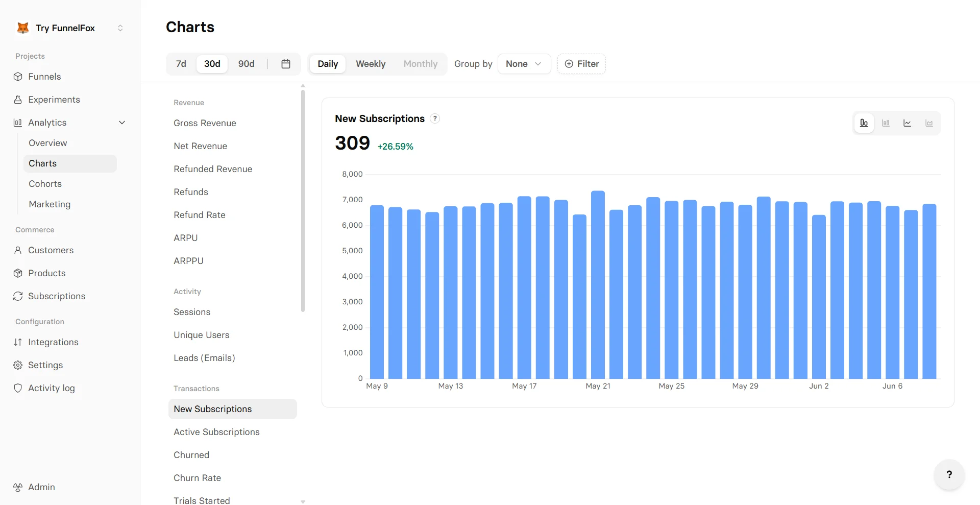Click the Customers person icon
The height and width of the screenshot is (505, 980).
[18, 250]
